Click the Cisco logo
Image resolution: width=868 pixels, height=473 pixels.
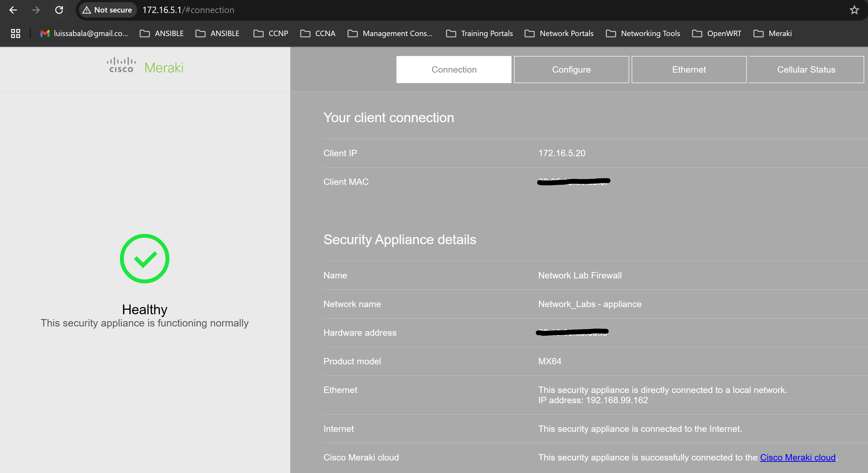(121, 65)
